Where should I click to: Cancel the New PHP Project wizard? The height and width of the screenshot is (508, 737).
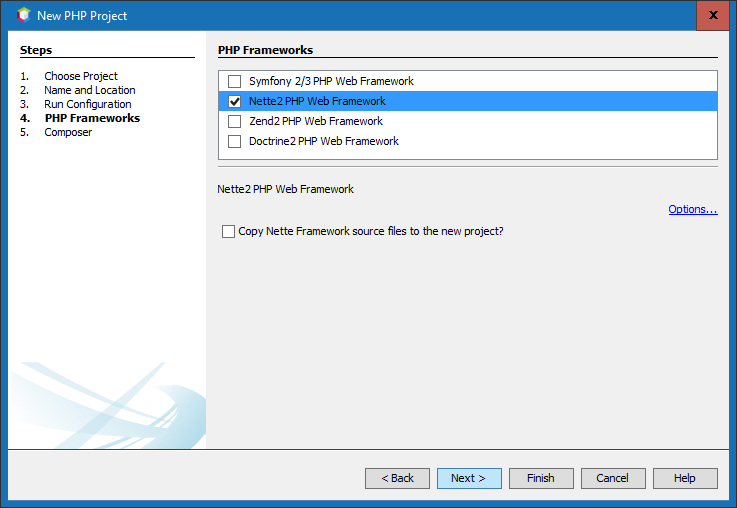613,478
